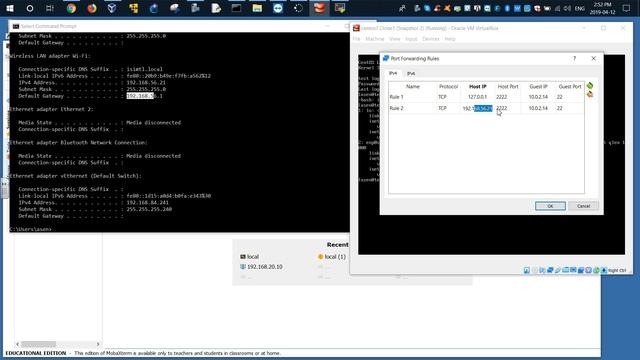Screen dimensions: 640x360
Task: Click the left arrow of MobaXterm sidebar scrollbar
Action: coord(18,344)
